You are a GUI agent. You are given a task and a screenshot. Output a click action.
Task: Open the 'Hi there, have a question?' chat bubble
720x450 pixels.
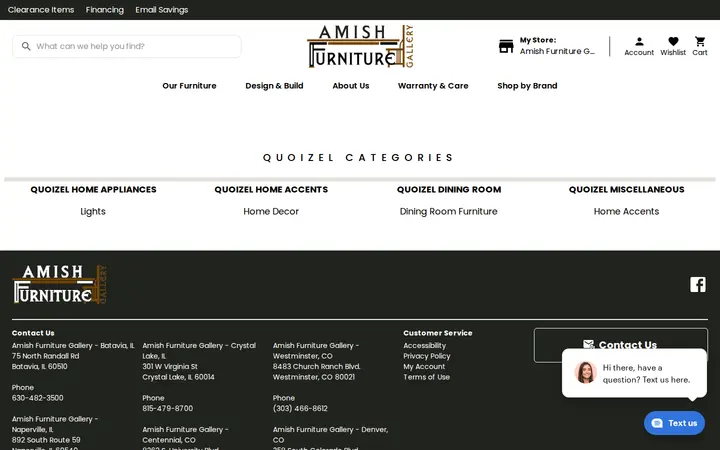[x=634, y=373]
